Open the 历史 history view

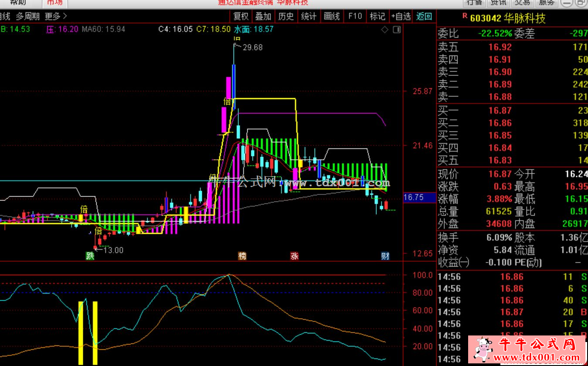286,17
